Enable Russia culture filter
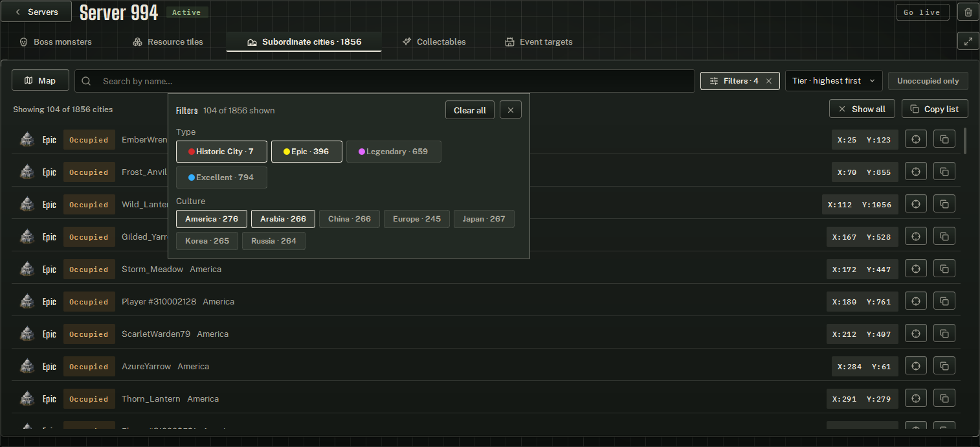Viewport: 980px width, 447px height. (274, 241)
